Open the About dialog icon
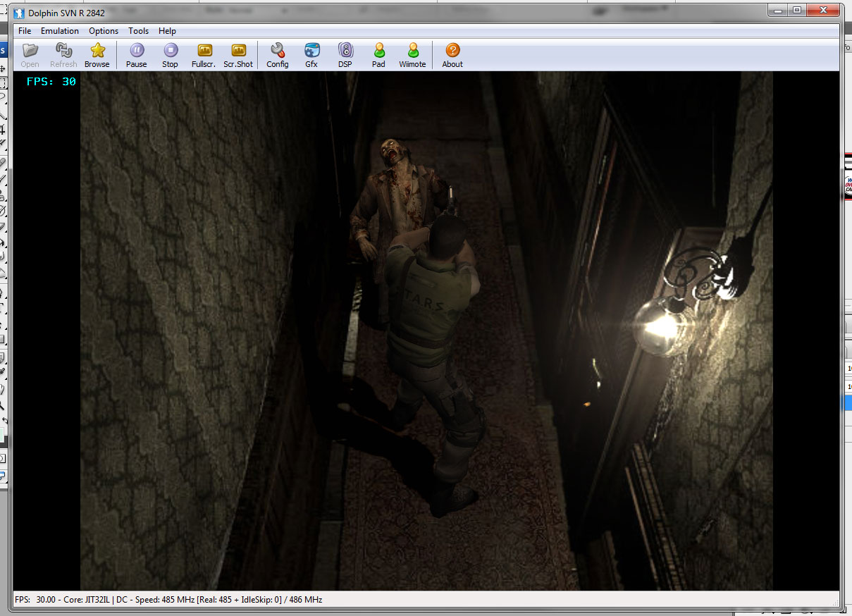Image resolution: width=852 pixels, height=616 pixels. [x=452, y=55]
